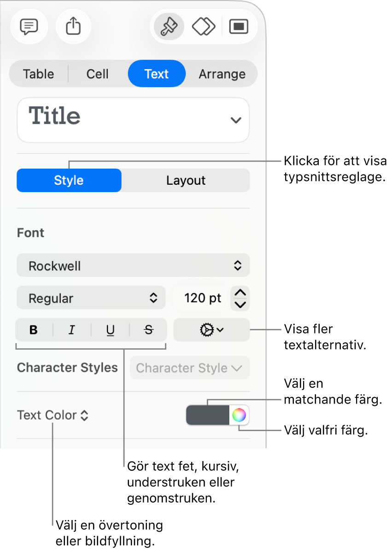The image size is (392, 550).
Task: Expand the Title paragraph style menu
Action: 133,120
